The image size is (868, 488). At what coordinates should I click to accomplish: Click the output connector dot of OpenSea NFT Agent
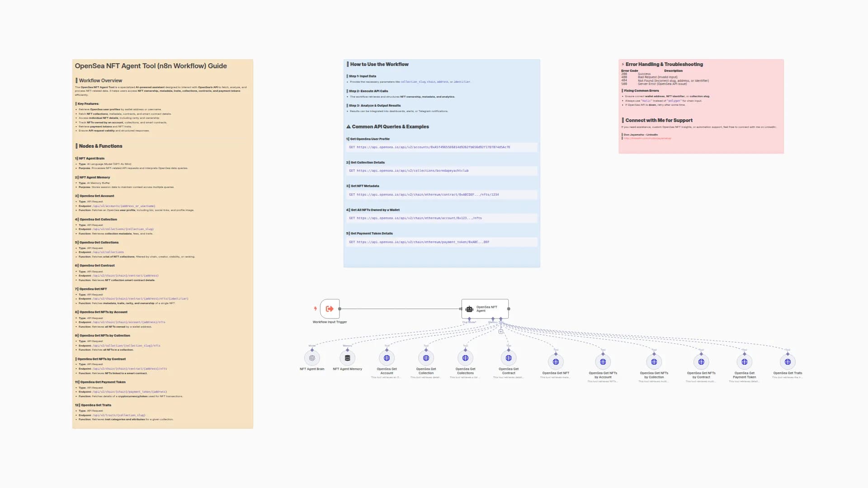point(509,309)
